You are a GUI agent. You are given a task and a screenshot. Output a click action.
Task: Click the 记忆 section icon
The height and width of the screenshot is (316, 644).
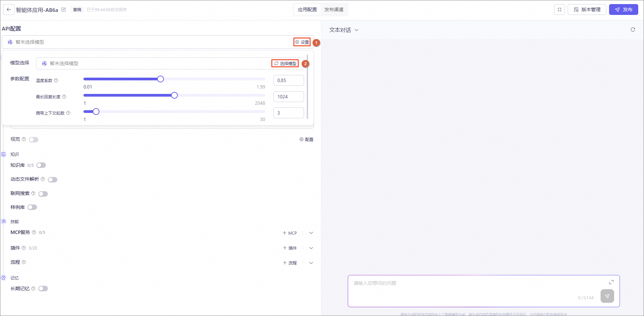tap(4, 278)
